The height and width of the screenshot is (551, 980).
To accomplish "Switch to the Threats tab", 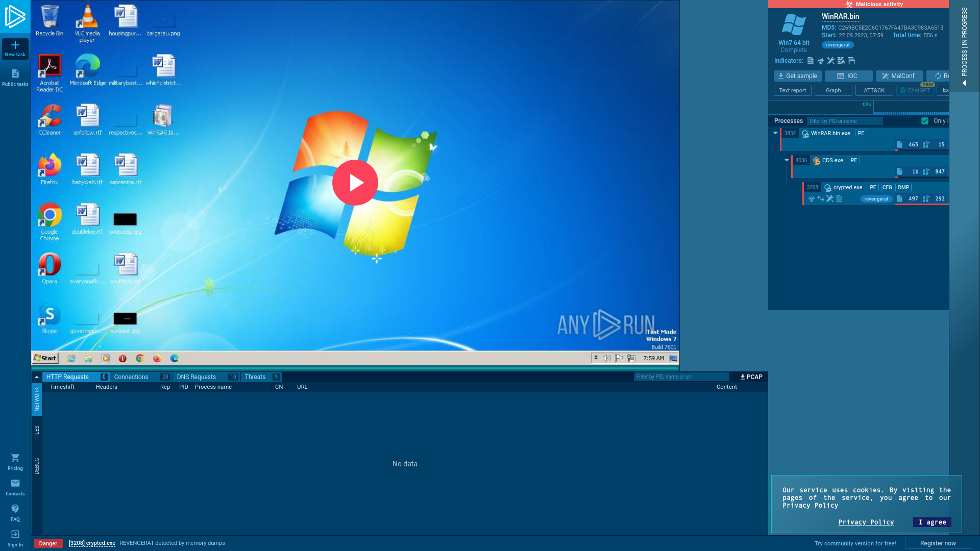I will click(x=261, y=377).
